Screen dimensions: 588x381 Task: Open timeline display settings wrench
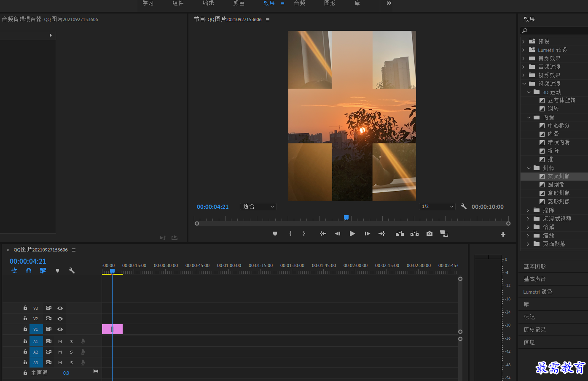(x=72, y=270)
